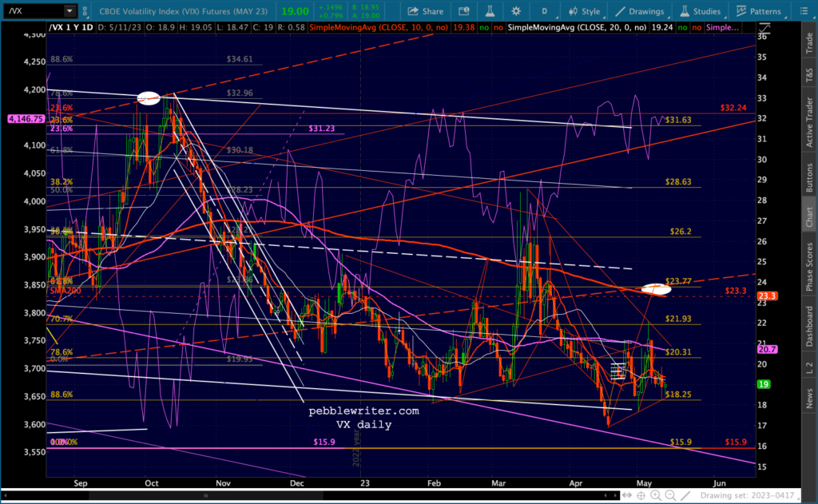Viewport: 818px width, 504px height.
Task: Open the symbol dropdown arrow next to /VX
Action: click(x=70, y=11)
